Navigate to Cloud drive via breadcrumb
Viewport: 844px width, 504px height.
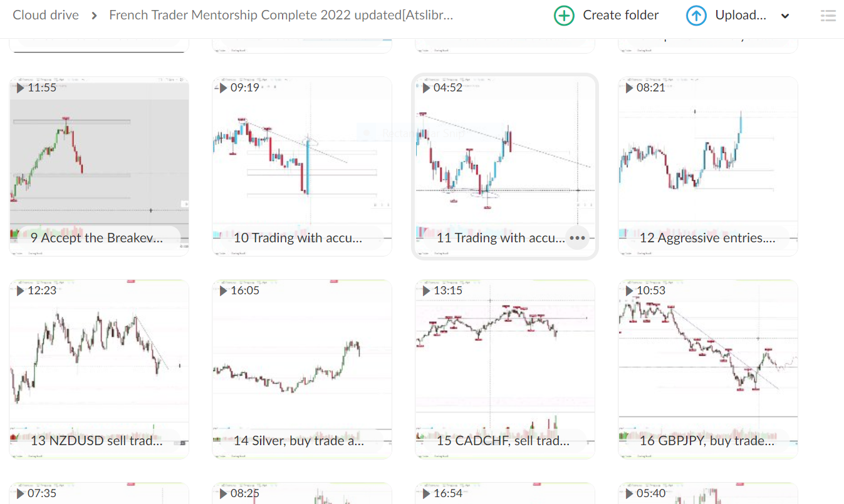pos(45,14)
